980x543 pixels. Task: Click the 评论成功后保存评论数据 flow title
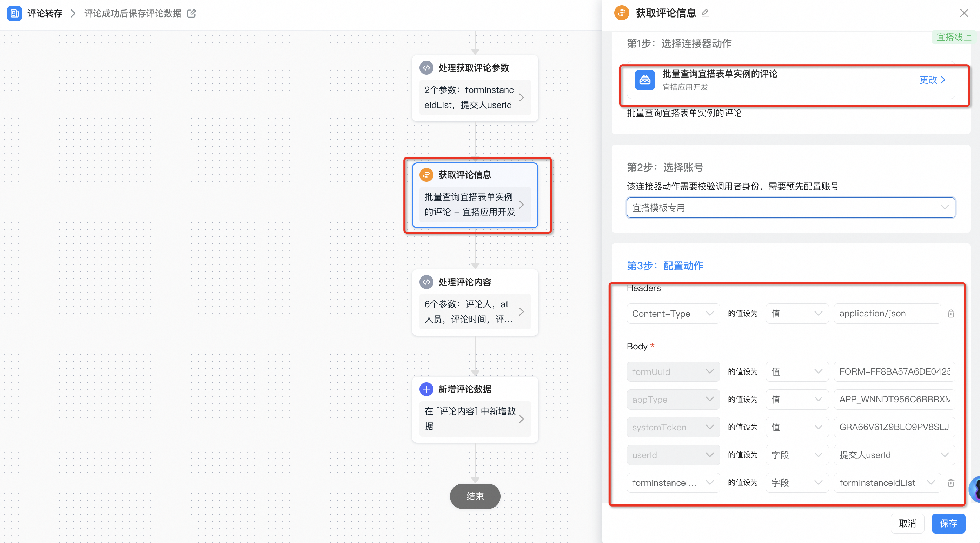click(132, 14)
